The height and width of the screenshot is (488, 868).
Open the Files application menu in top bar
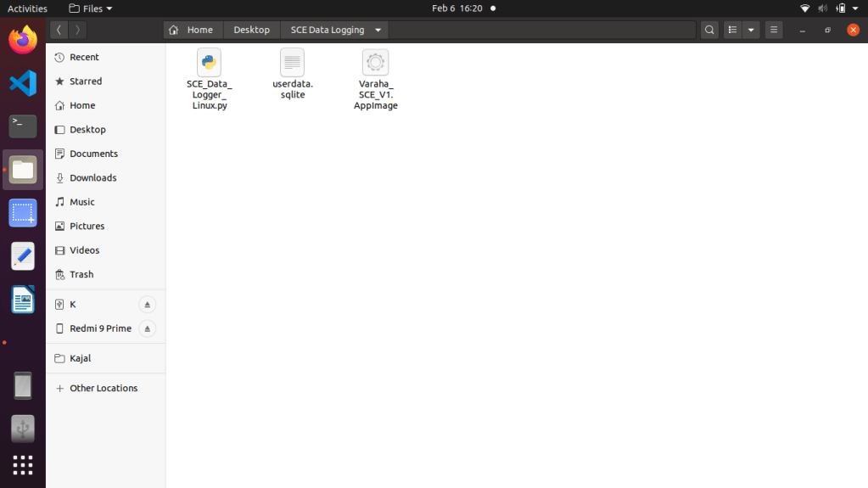(90, 8)
